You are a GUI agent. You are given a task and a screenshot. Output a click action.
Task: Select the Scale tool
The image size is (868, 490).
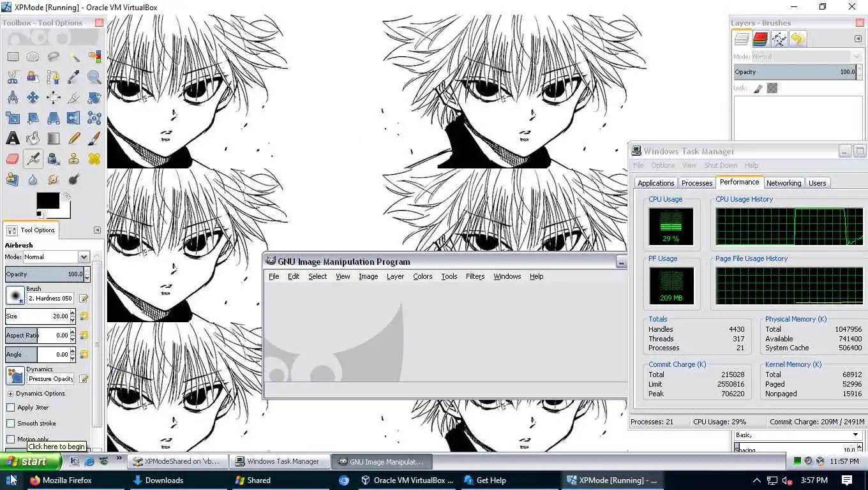click(x=12, y=118)
